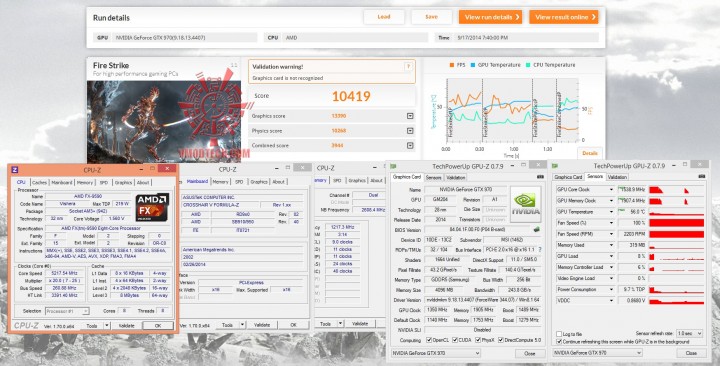Click the green CPU Temperature legend marker
Viewport: 720px width, 366px height.
(x=529, y=65)
